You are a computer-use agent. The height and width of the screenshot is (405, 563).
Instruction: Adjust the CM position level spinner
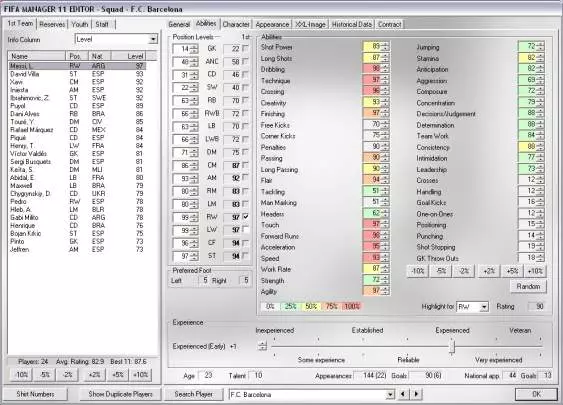(x=194, y=166)
